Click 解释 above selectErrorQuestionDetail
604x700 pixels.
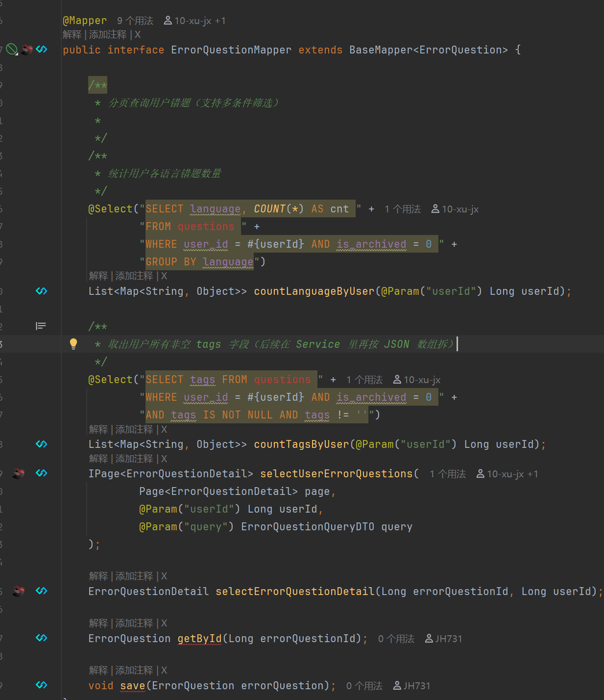98,576
